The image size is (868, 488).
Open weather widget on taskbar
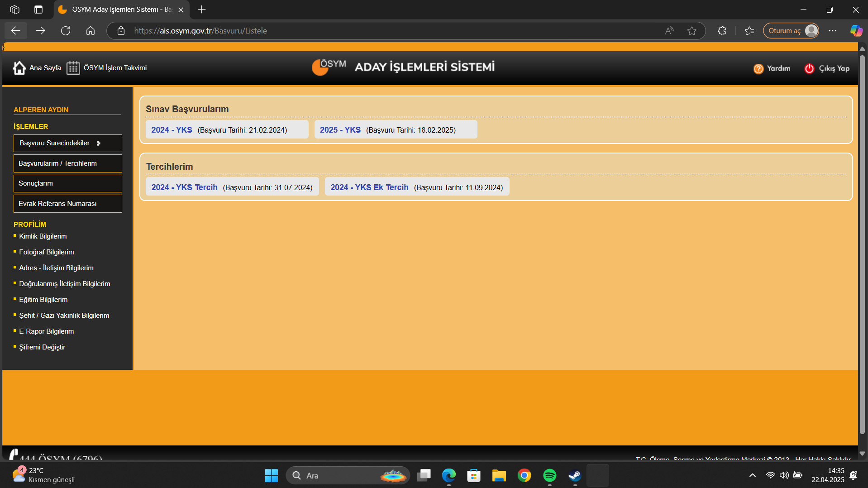pos(44,475)
